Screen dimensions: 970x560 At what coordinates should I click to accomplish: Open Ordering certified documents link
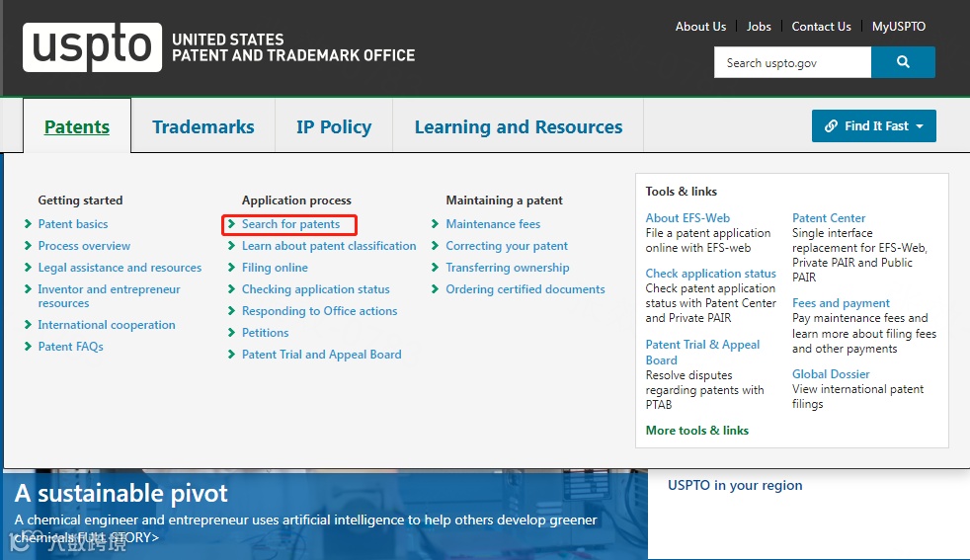coord(525,289)
